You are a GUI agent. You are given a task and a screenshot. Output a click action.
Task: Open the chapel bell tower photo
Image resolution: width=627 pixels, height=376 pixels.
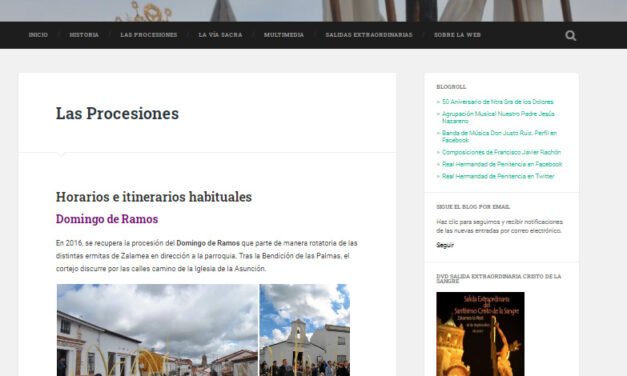click(305, 330)
